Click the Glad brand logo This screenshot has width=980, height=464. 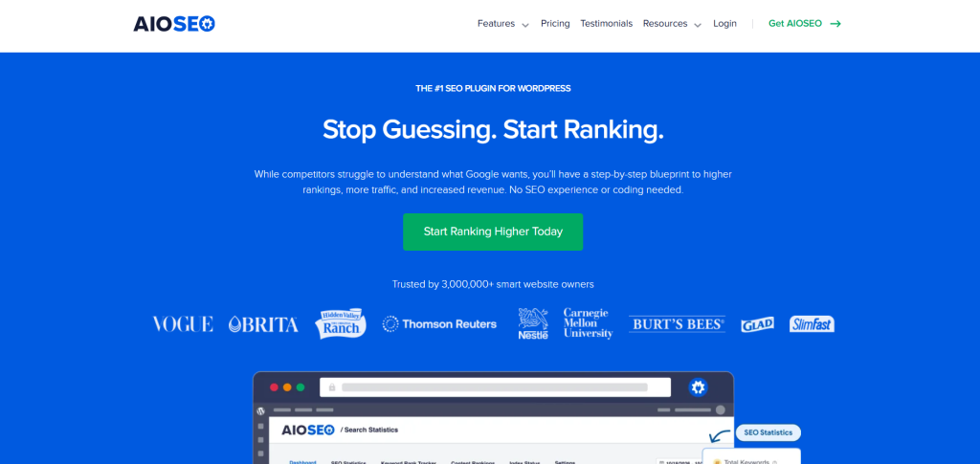(758, 324)
